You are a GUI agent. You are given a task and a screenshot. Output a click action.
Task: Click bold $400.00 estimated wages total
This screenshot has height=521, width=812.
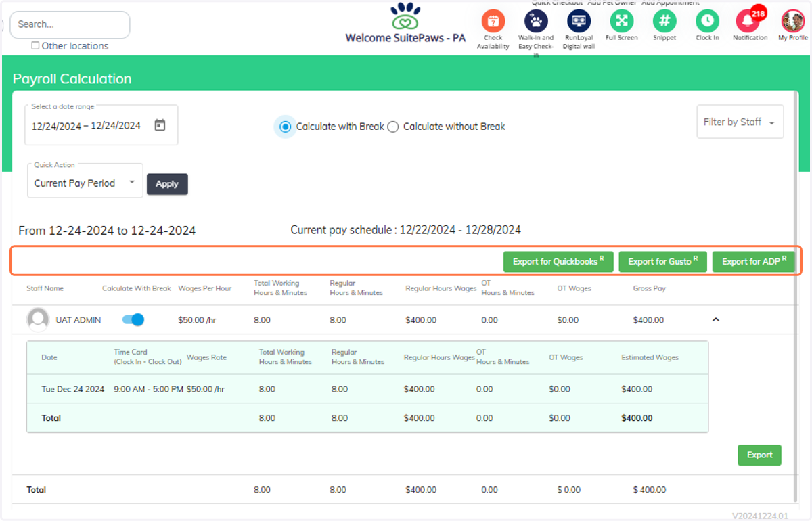point(637,418)
